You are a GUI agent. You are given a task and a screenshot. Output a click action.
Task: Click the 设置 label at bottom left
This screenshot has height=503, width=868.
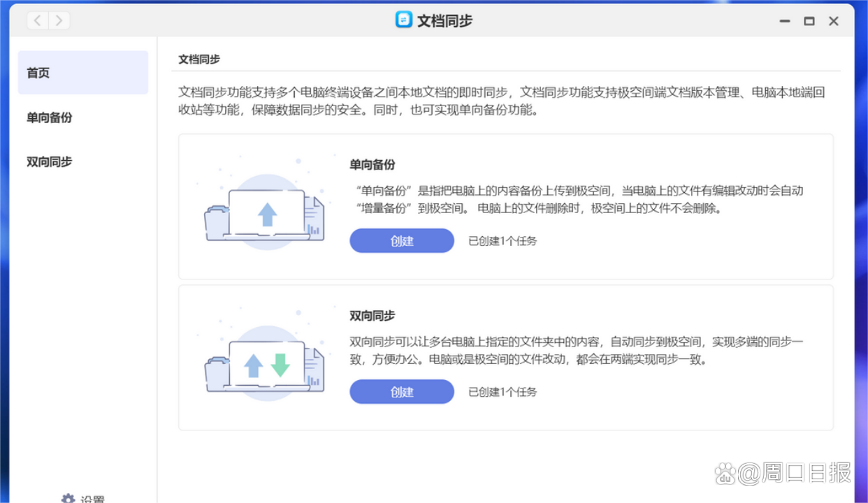click(93, 498)
